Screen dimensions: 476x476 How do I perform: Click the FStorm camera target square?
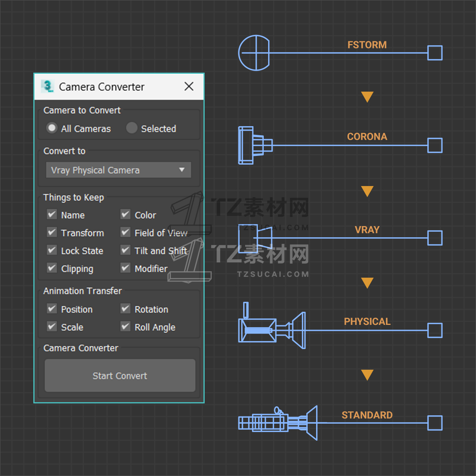coord(435,53)
